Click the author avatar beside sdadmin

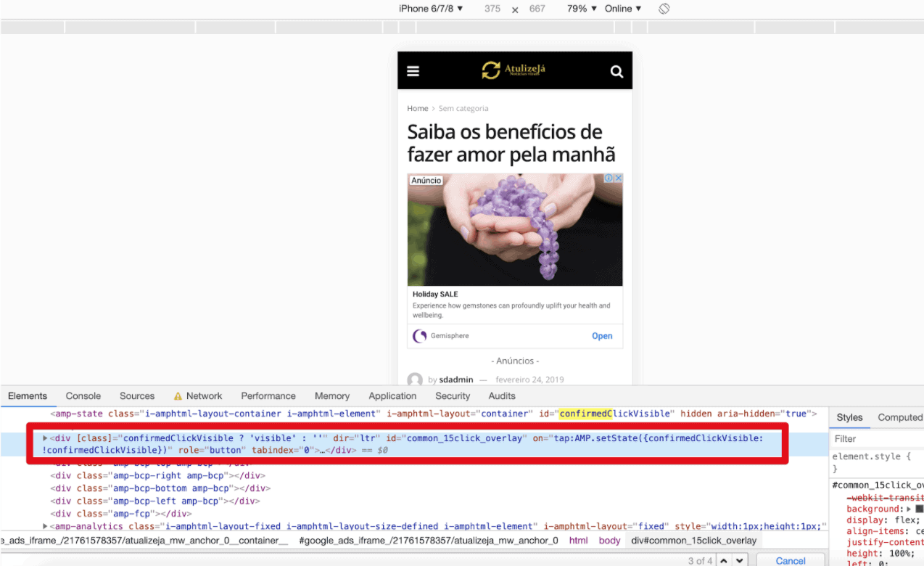[x=415, y=380]
